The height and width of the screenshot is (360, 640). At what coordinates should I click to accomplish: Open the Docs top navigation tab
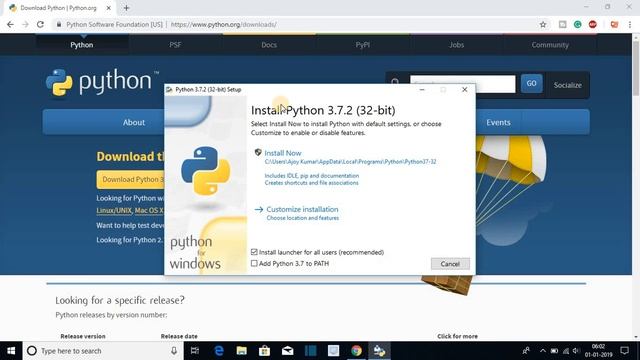click(269, 45)
